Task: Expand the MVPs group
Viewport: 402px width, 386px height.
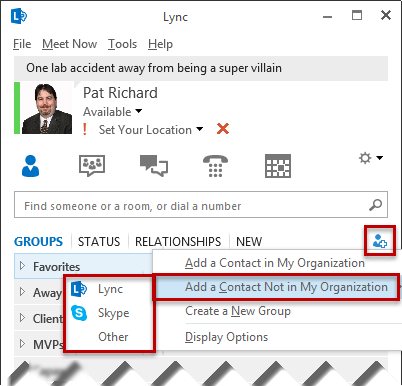Action: tap(22, 344)
